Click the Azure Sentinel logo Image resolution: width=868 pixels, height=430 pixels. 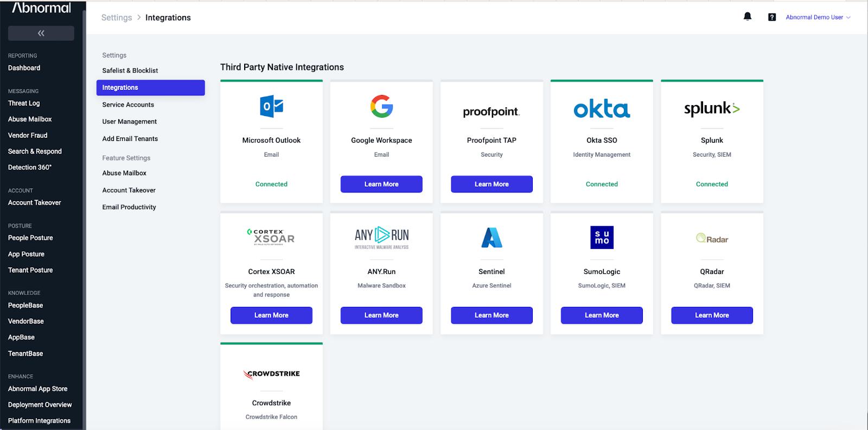492,238
